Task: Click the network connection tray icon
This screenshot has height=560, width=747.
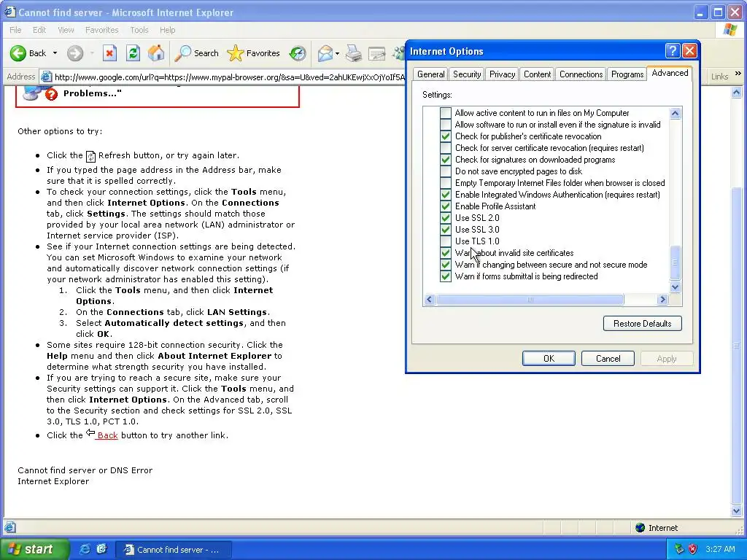Action: point(679,549)
